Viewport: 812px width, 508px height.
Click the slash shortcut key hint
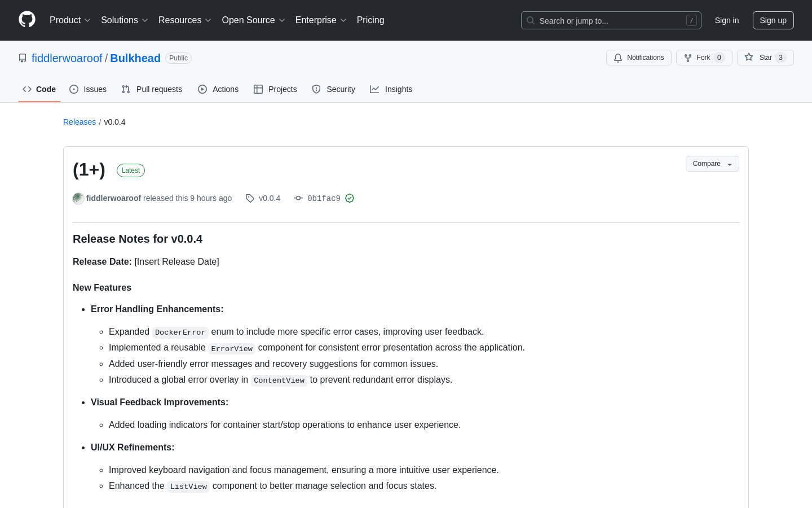[x=691, y=20]
